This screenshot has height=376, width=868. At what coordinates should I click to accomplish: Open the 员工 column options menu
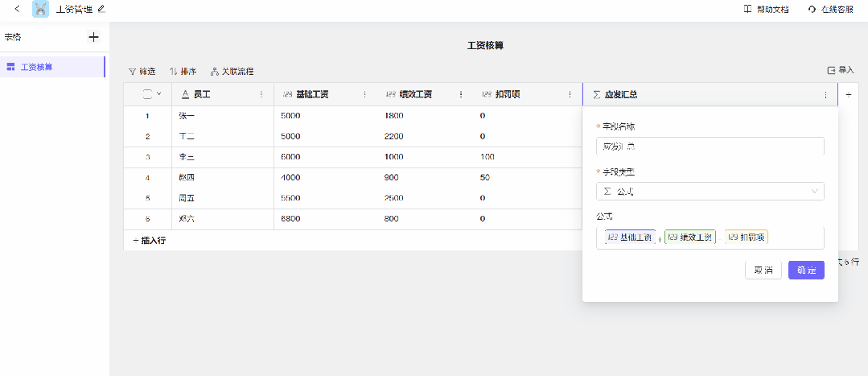tap(261, 94)
